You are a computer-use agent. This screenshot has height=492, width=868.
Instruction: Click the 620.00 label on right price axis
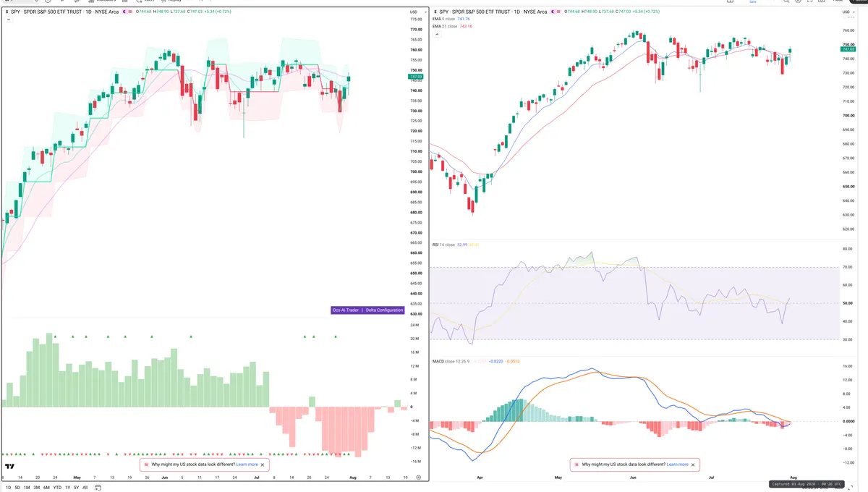(848, 229)
